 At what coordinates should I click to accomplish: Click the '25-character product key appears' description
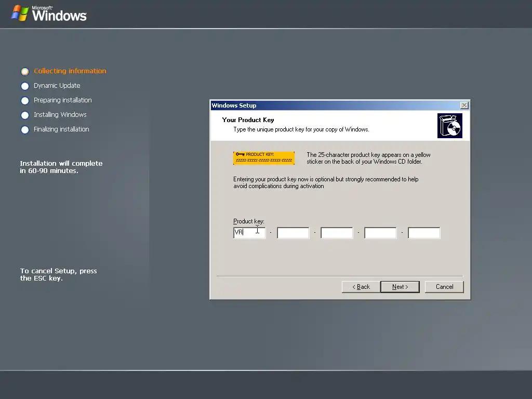368,158
